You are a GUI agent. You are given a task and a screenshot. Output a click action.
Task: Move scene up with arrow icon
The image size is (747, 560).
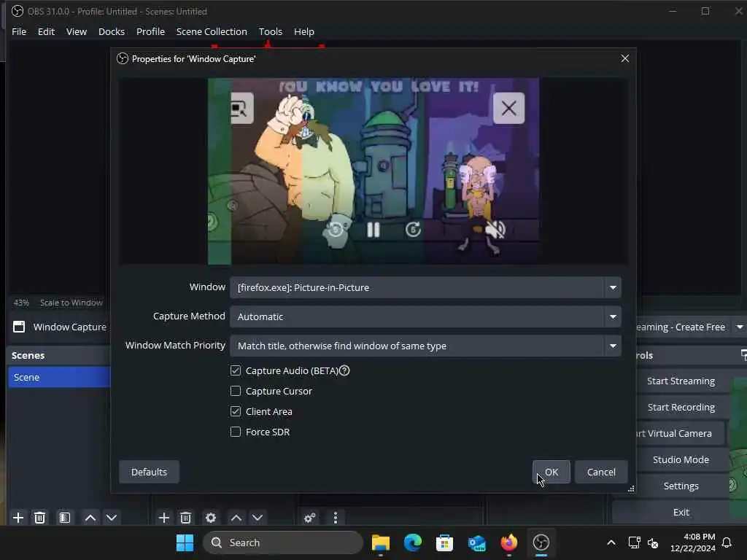[x=90, y=518]
